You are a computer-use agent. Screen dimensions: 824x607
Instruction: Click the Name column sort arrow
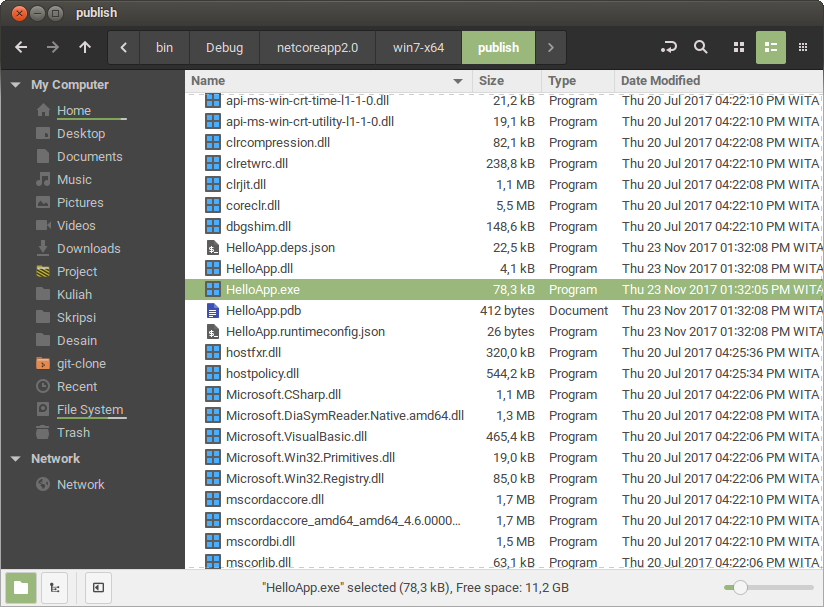click(458, 81)
